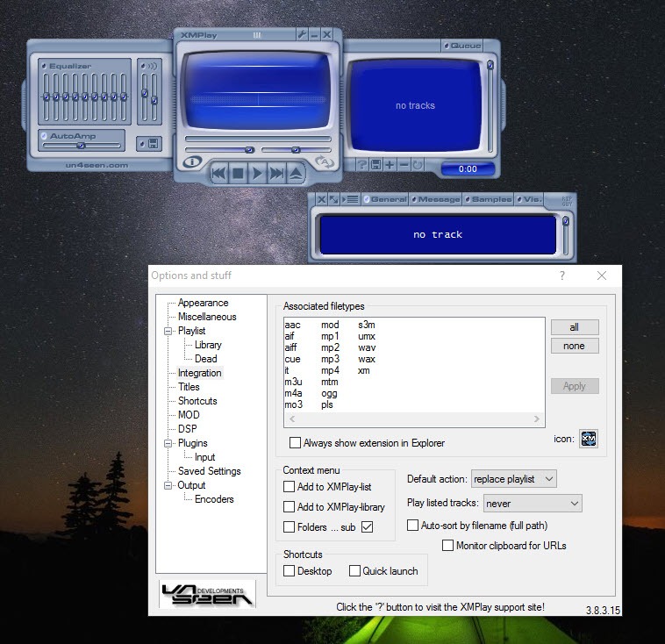Collapse the Output tree node
The image size is (665, 644).
coord(168,485)
